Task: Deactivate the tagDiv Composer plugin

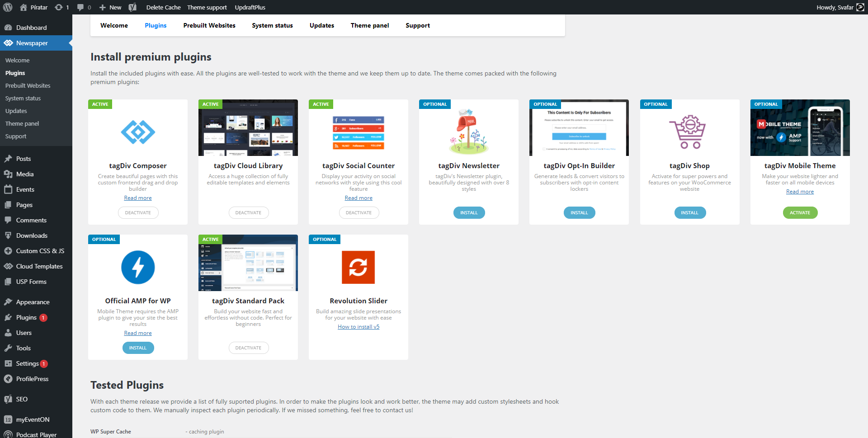Action: [x=138, y=213]
